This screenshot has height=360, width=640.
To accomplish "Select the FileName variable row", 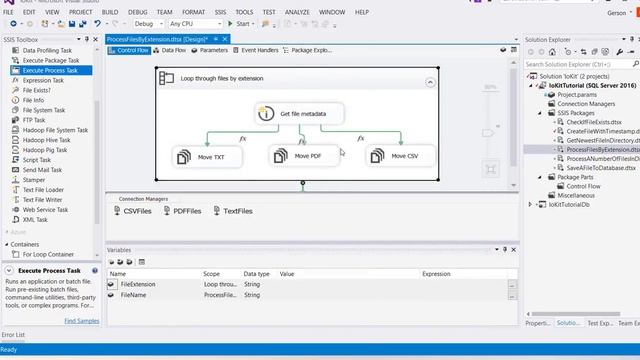I will (x=312, y=295).
